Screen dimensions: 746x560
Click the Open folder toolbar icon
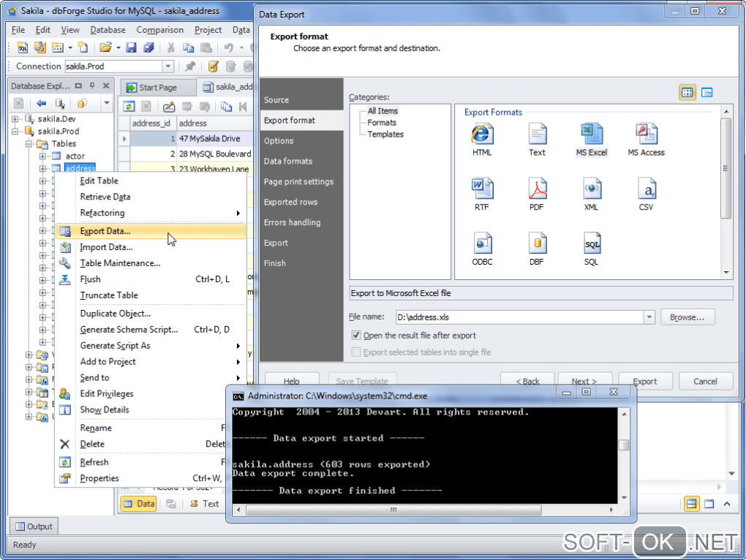point(105,48)
